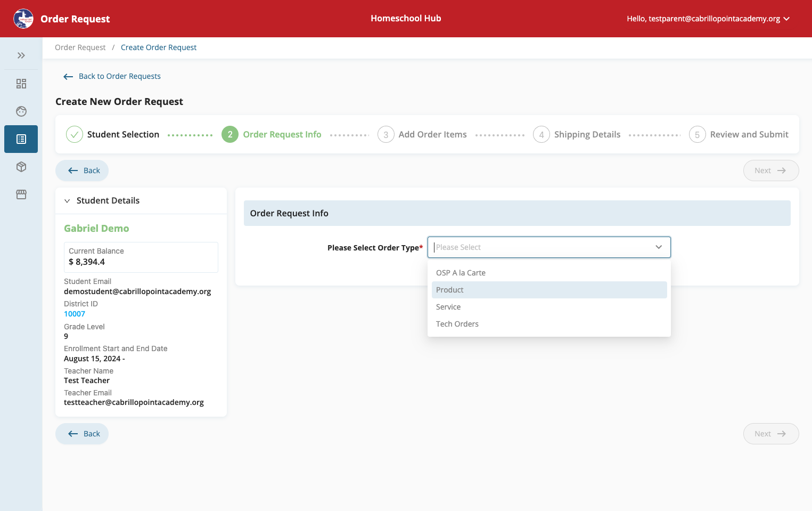
Task: Open the student face icon in sidebar
Action: click(x=21, y=111)
